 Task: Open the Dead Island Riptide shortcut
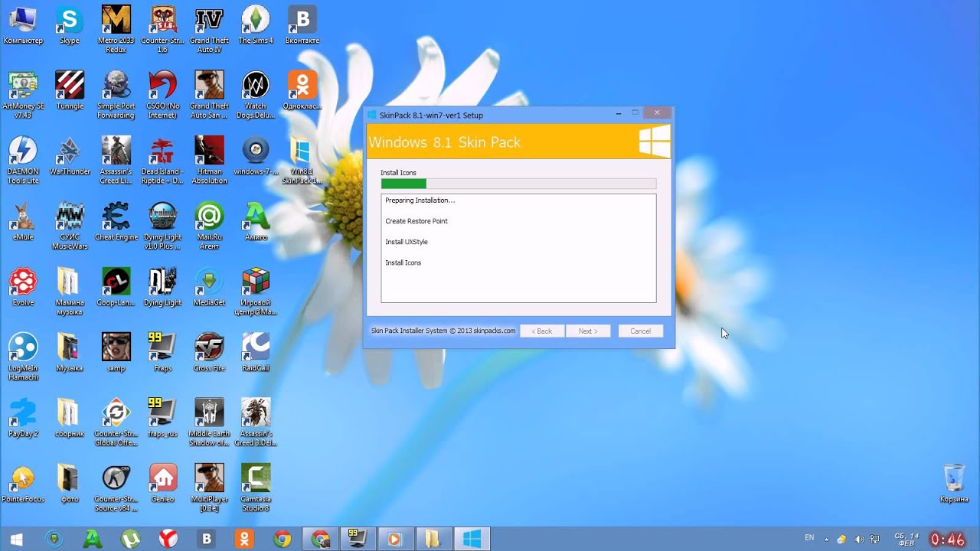click(x=162, y=161)
